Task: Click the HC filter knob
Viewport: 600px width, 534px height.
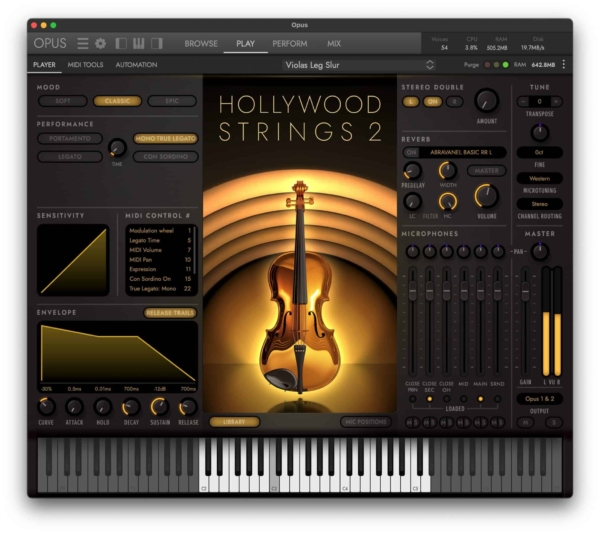Action: [x=447, y=201]
